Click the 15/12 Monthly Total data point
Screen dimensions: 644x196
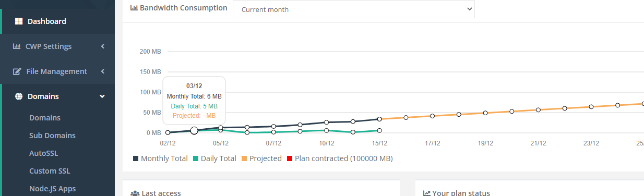(379, 119)
